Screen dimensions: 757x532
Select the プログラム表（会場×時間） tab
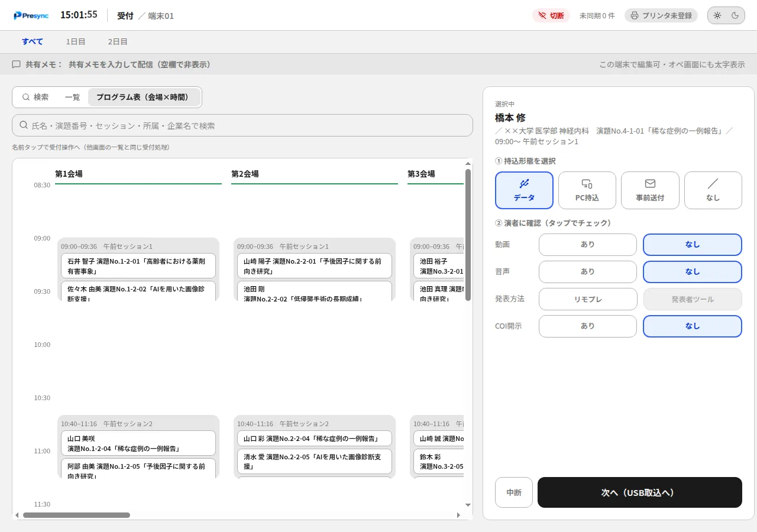point(144,98)
